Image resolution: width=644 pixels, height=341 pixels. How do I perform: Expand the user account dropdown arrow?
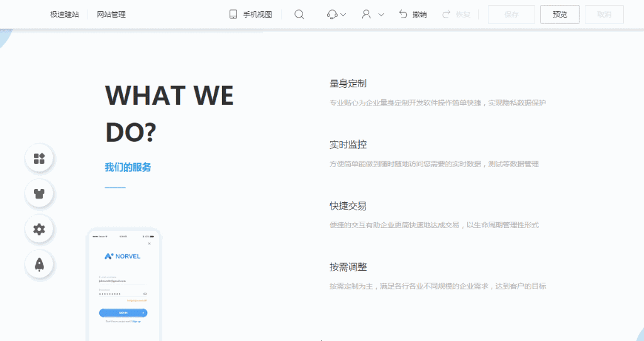(x=381, y=15)
